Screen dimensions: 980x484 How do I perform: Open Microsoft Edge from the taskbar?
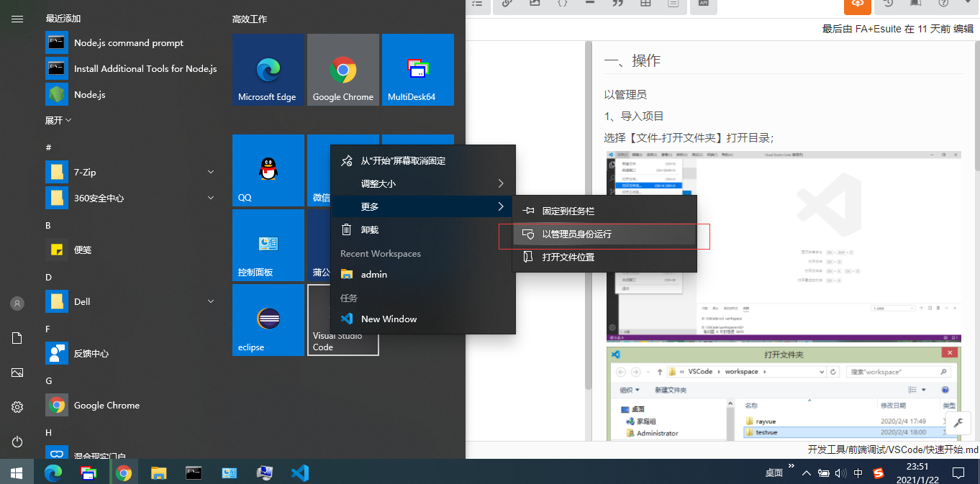tap(53, 472)
